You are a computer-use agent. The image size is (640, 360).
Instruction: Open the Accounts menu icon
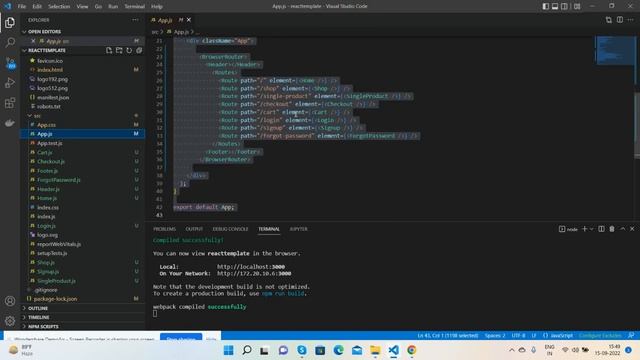coord(10,301)
